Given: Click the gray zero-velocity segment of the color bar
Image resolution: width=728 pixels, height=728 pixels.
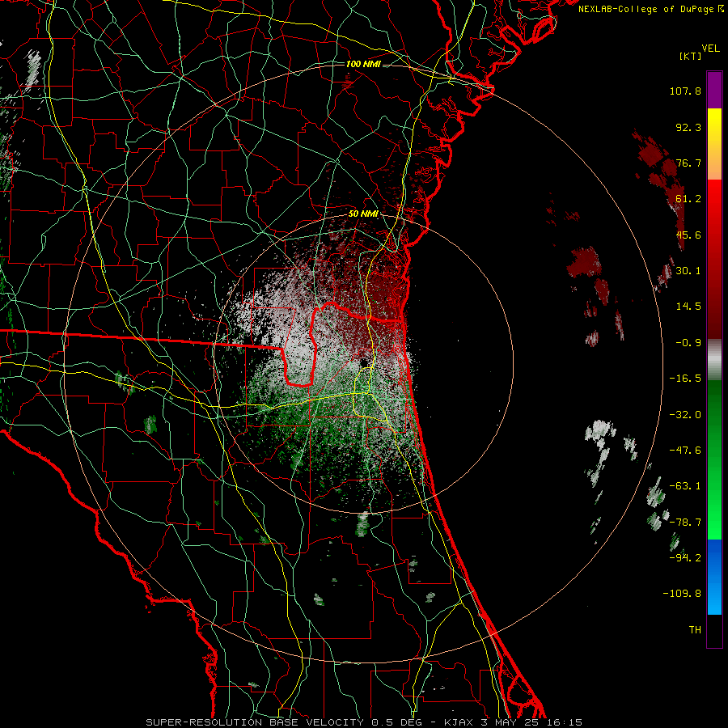Looking at the screenshot, I should (714, 360).
